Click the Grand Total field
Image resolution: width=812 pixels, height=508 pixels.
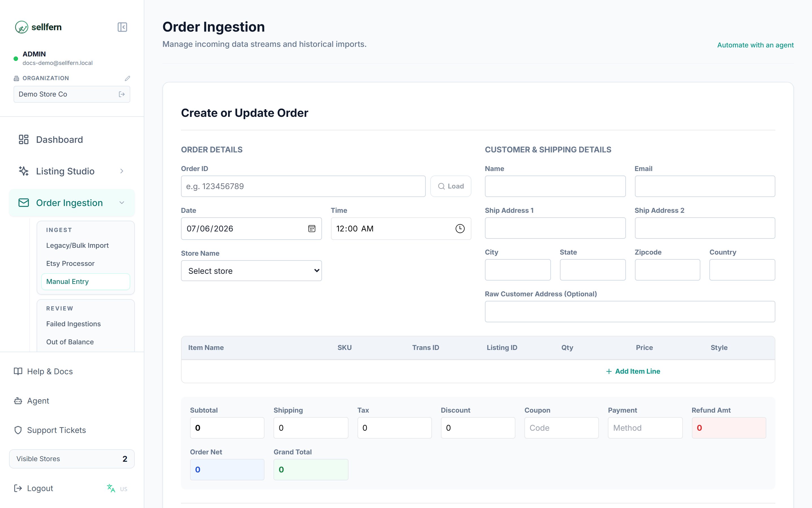tap(311, 469)
